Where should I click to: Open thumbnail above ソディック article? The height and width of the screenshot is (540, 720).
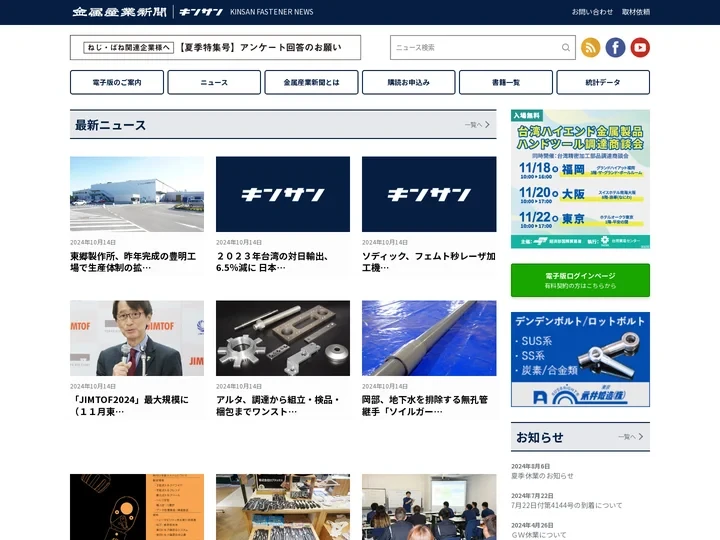click(429, 194)
